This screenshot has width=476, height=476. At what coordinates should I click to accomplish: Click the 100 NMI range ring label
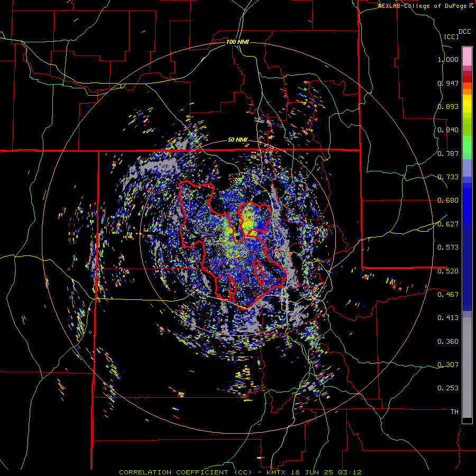pyautogui.click(x=237, y=42)
